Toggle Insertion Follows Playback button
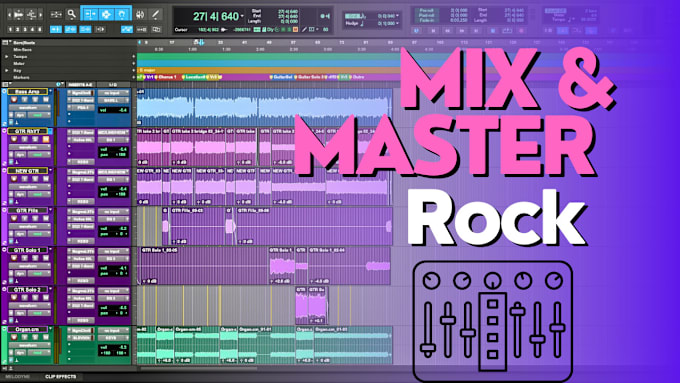This screenshot has height=383, width=680. click(100, 29)
